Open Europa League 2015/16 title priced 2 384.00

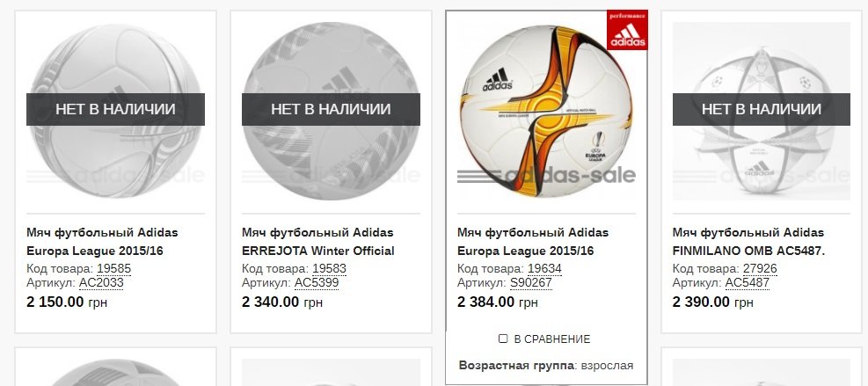pos(533,242)
